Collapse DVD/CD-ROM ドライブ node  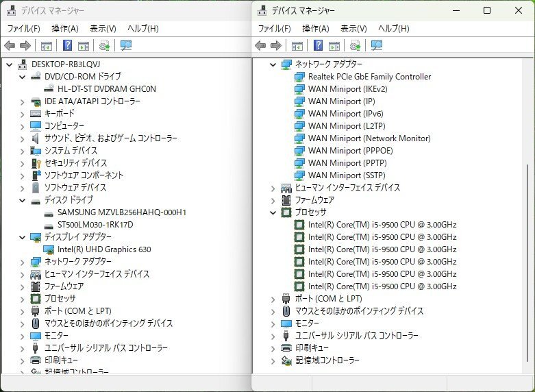coord(22,77)
